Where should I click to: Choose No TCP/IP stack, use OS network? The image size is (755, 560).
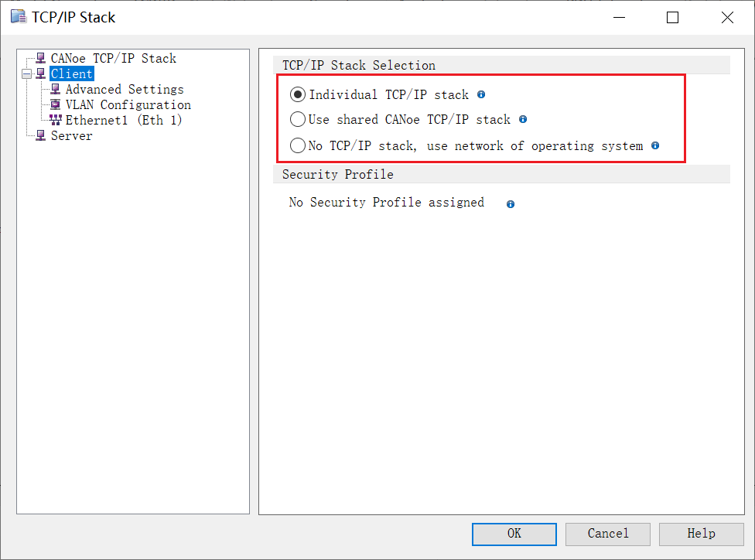pos(298,145)
